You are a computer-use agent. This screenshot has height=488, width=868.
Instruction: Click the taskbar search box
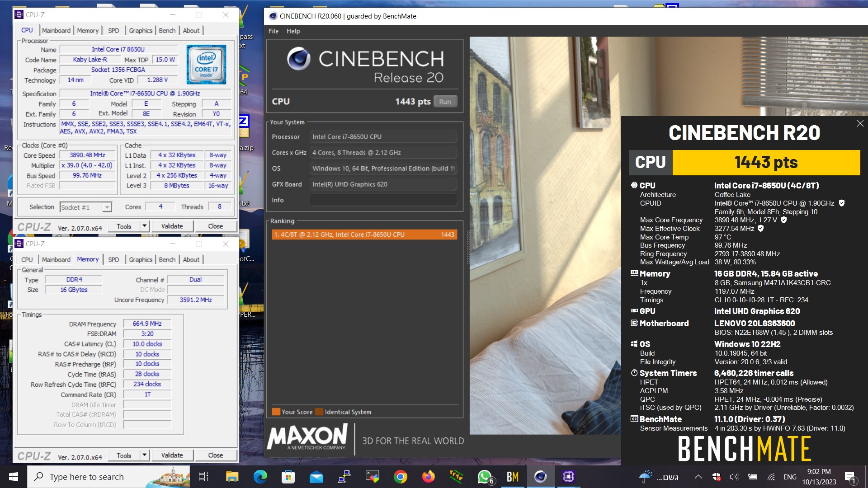click(108, 477)
